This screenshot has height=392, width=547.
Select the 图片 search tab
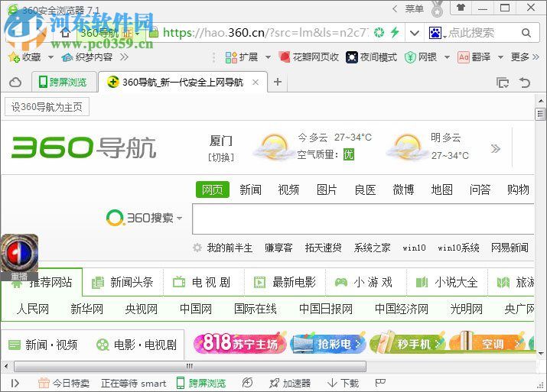[x=327, y=190]
